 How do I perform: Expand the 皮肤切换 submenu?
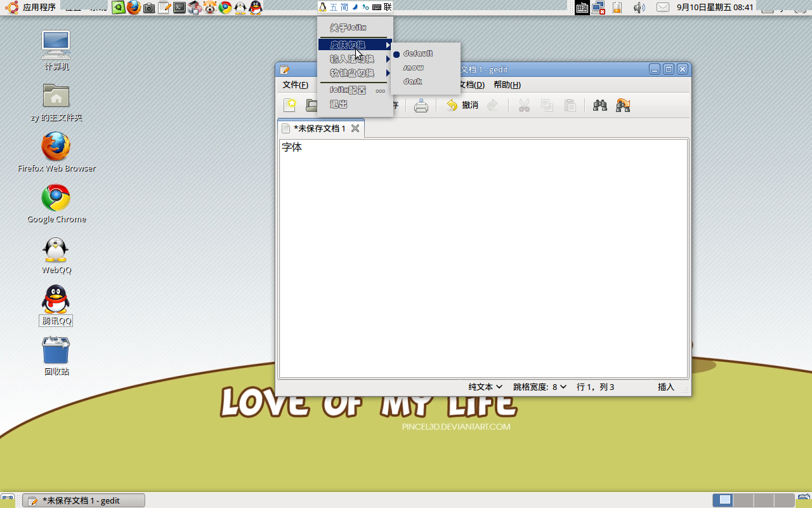pyautogui.click(x=355, y=45)
